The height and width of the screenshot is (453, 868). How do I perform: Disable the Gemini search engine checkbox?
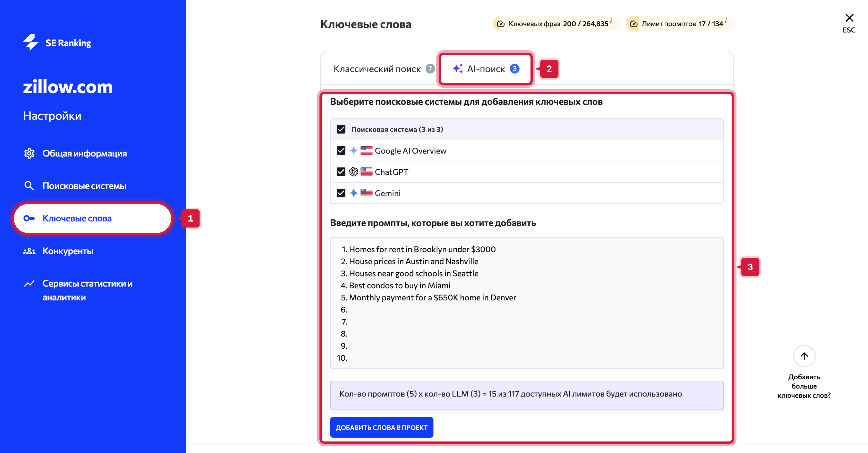[x=341, y=193]
